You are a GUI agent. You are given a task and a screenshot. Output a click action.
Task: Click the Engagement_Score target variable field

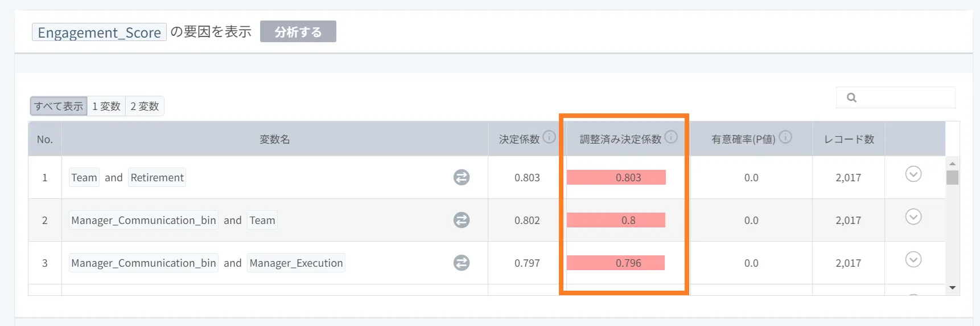tap(99, 32)
